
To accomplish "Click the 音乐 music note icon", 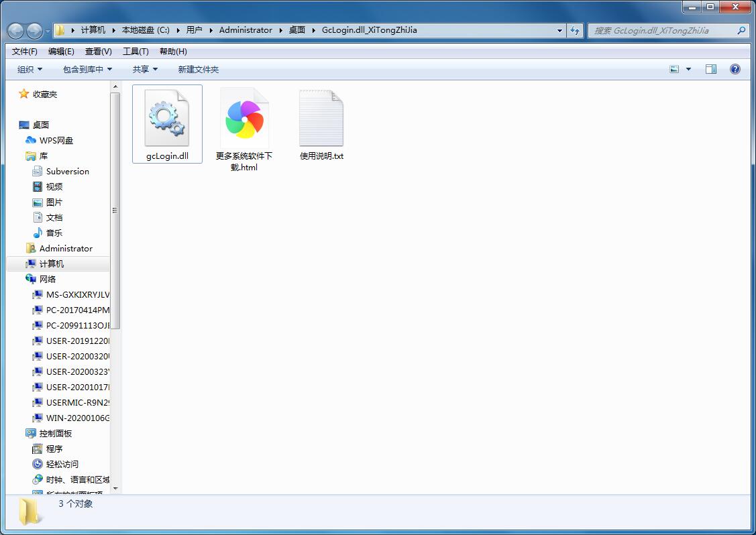I will (x=38, y=233).
